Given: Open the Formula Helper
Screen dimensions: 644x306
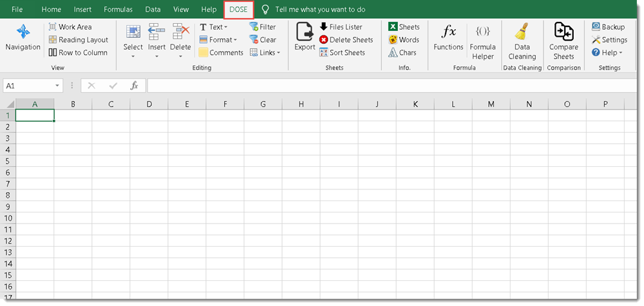Looking at the screenshot, I should click(482, 43).
